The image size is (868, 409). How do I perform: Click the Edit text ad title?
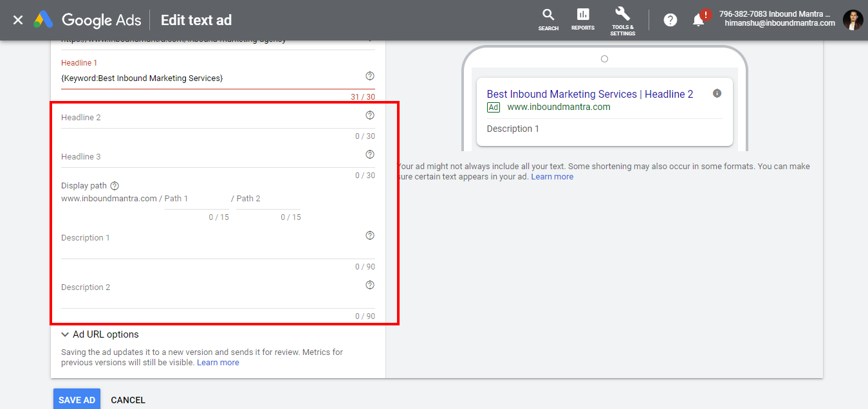(x=196, y=20)
